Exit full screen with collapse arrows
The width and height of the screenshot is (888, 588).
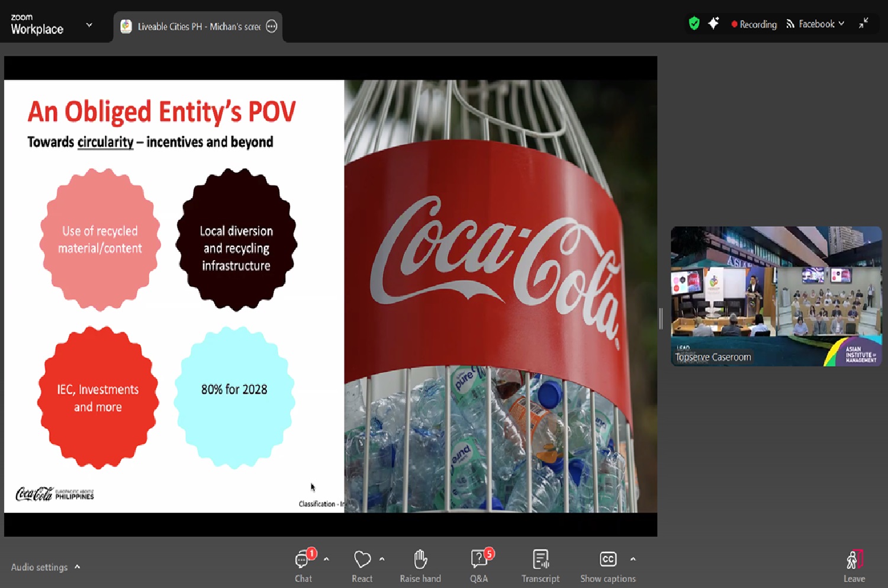(864, 24)
